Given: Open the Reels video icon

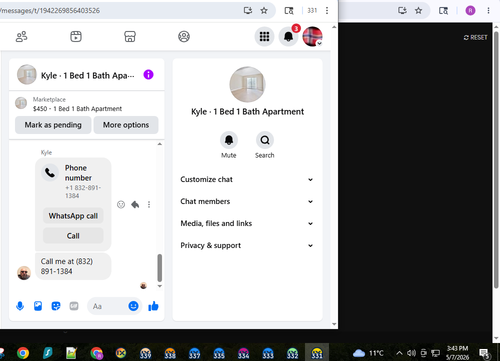Looking at the screenshot, I should 76,36.
